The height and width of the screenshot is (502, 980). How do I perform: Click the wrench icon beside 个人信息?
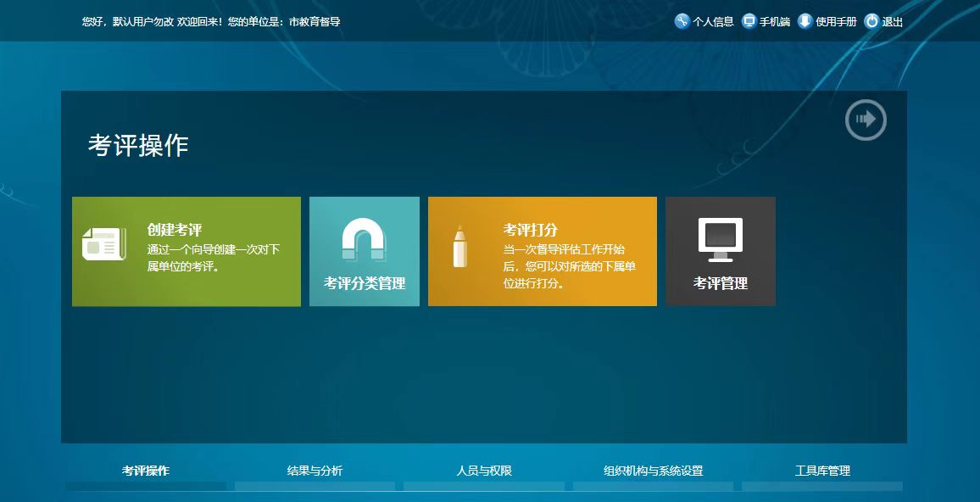click(682, 21)
